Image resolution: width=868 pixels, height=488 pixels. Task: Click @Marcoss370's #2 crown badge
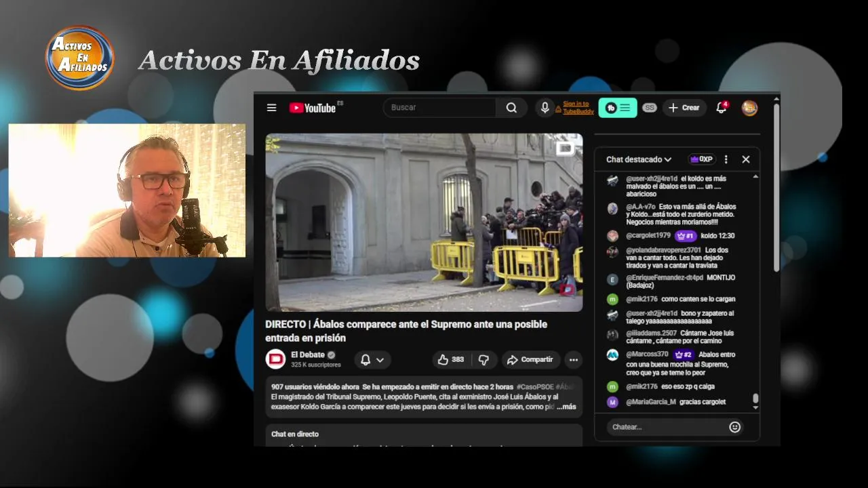tap(683, 354)
